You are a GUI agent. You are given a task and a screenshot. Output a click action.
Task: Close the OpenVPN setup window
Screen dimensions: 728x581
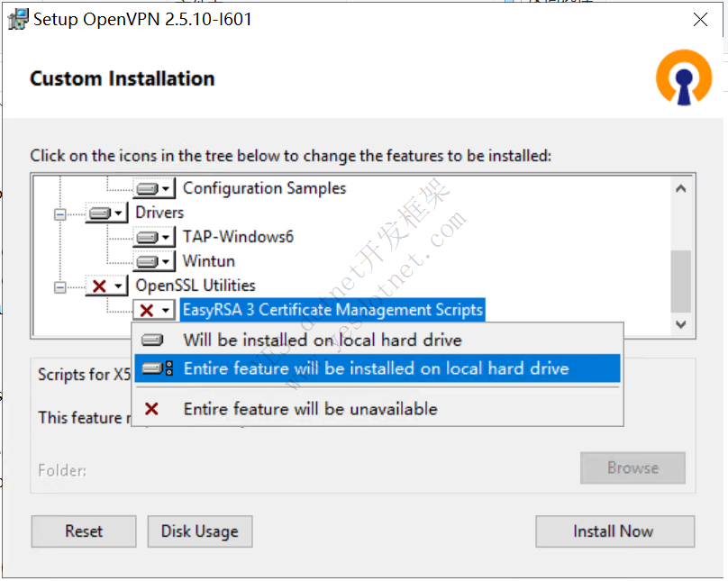coord(700,20)
